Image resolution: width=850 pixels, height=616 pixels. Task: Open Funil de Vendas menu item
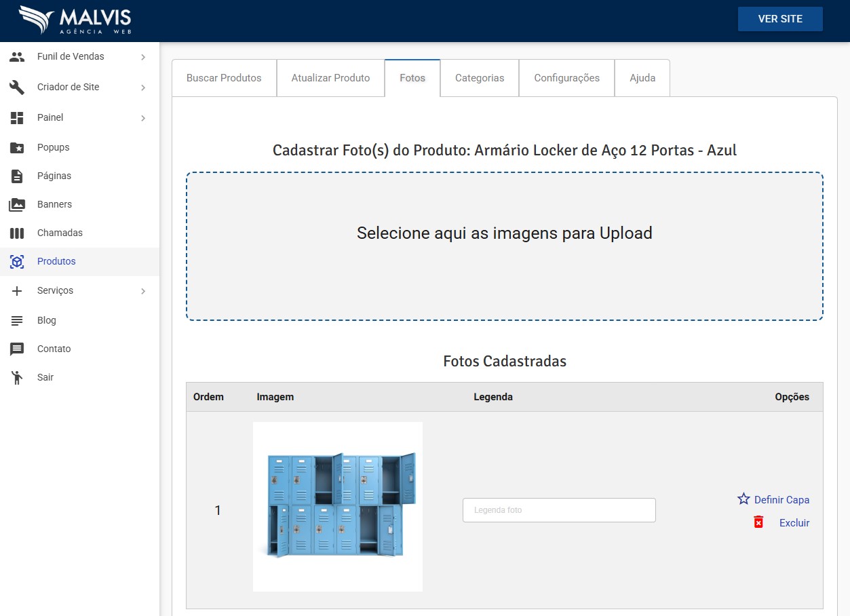[x=79, y=57]
